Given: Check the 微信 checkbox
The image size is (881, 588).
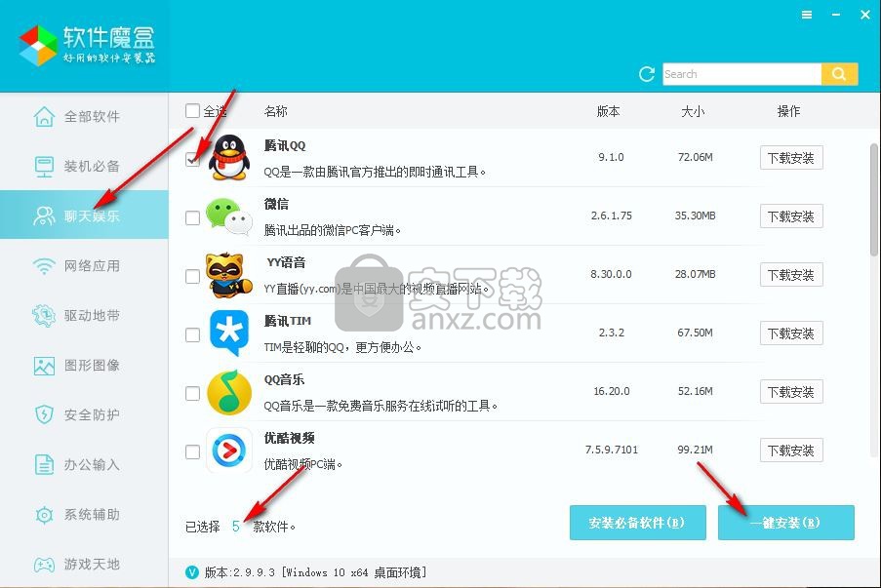Looking at the screenshot, I should coord(193,217).
